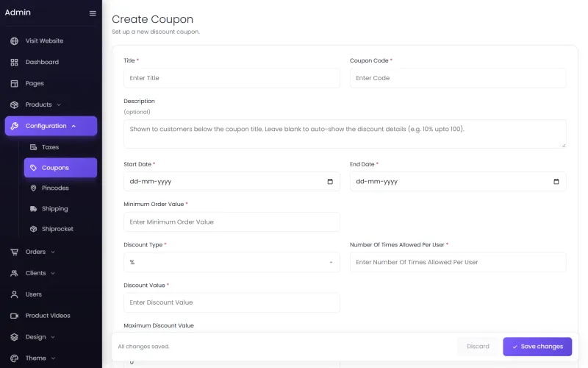The width and height of the screenshot is (588, 368).
Task: Click the Product Videos camera icon
Action: point(14,316)
